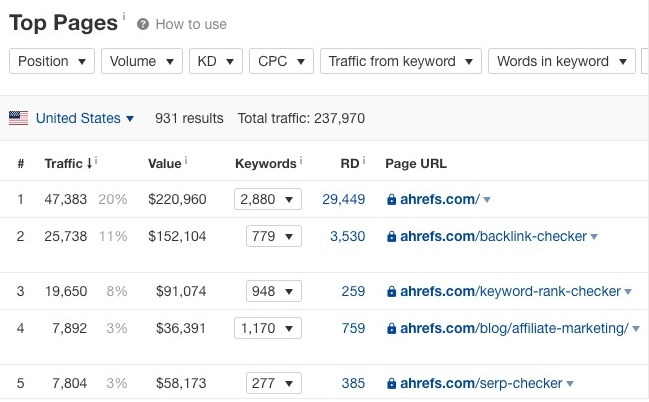Open the CPC filter dropdown

point(281,61)
